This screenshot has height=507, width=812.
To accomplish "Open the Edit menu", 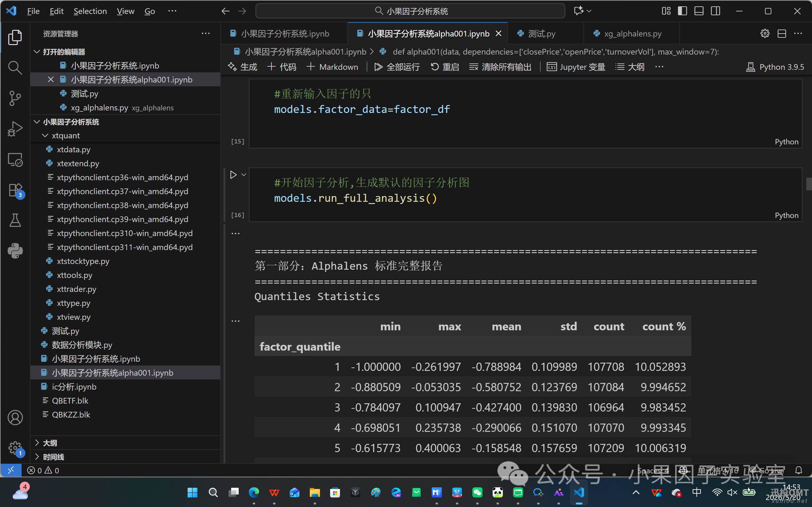I will 57,11.
